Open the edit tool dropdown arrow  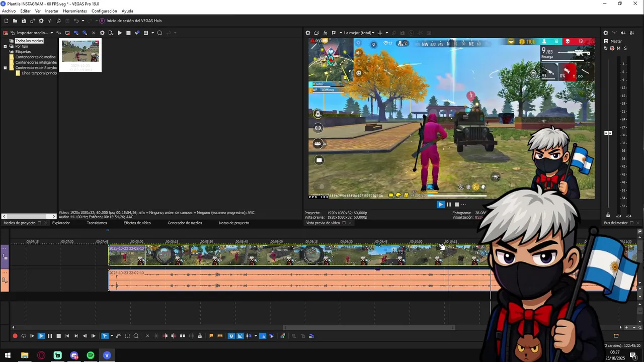(111, 336)
